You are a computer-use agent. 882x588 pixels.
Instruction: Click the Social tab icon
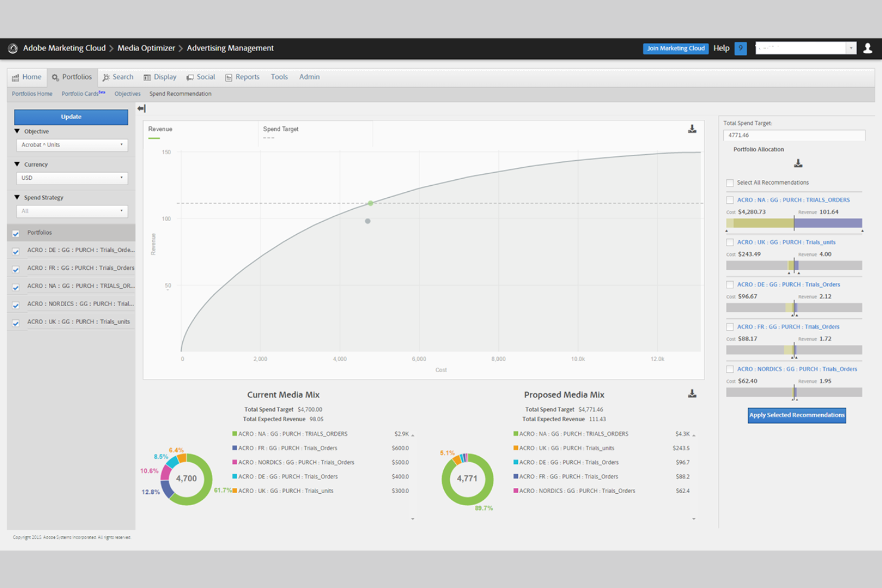pyautogui.click(x=190, y=77)
